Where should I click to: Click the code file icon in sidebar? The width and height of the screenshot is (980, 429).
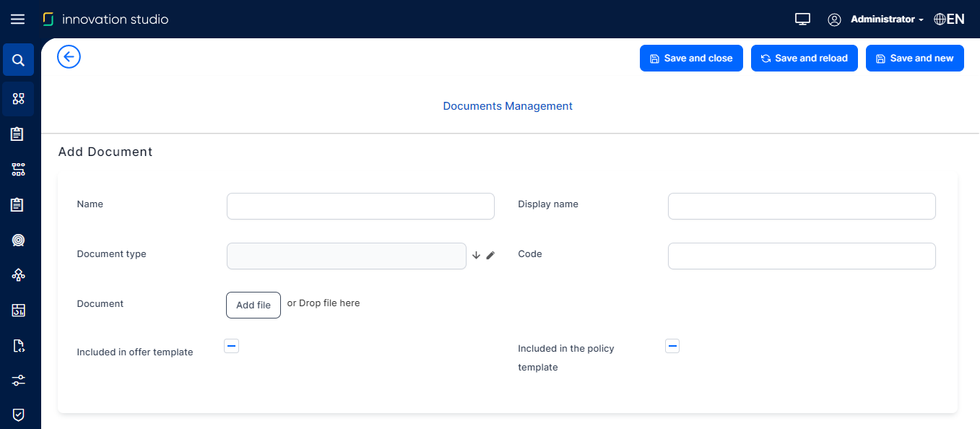(19, 345)
